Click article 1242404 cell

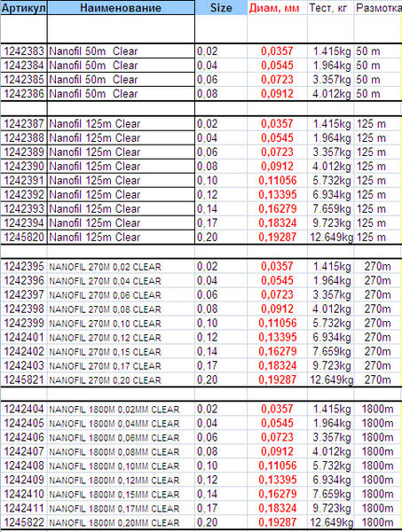point(23,409)
